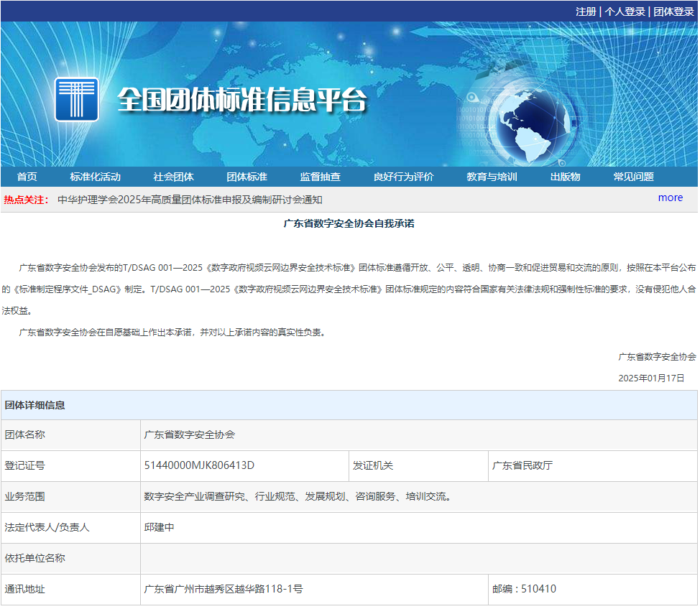Click the heading 广东省数字安全协会自我承诺
700x609 pixels.
coord(349,223)
